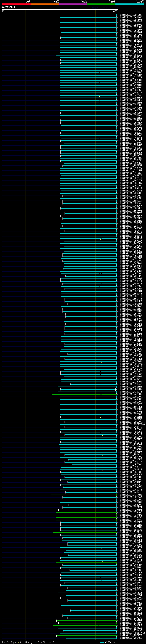Image resolution: width=146 pixels, height=644 pixels.
Task: Open hit UniRef100_B5X4L8
Action: point(131,407)
